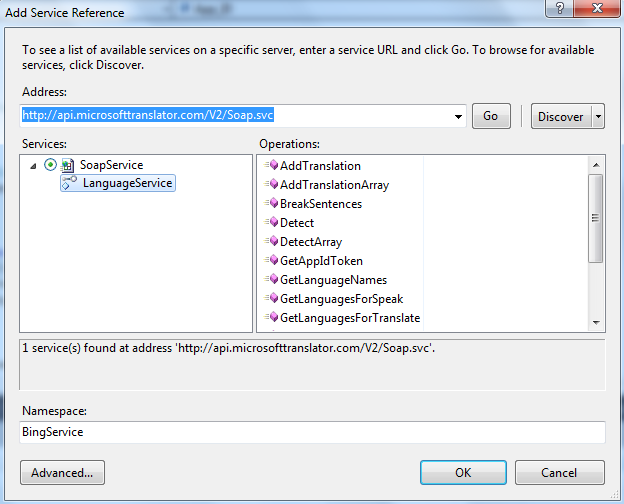
Task: Click the AddTranslation operation icon
Action: 271,166
